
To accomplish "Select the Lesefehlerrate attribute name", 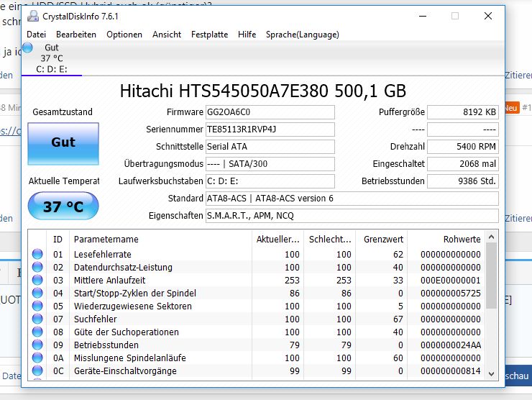I will [103, 255].
